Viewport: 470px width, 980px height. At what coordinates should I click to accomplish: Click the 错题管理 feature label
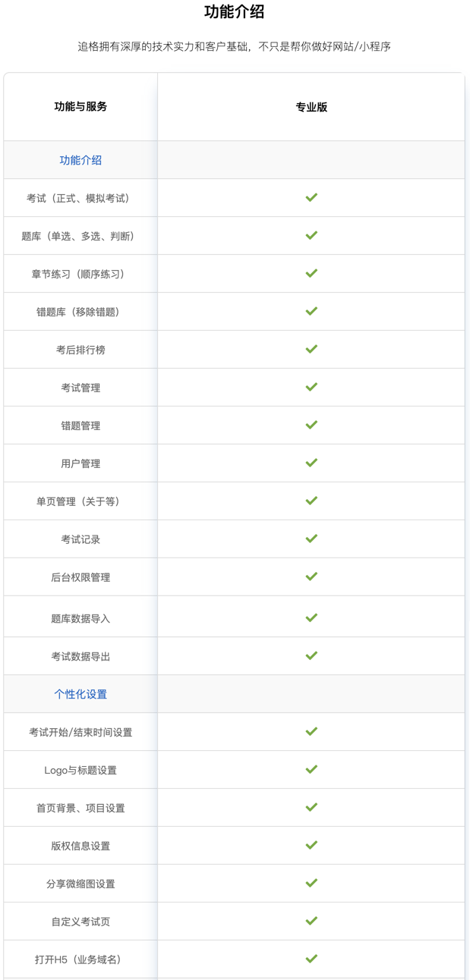point(80,426)
